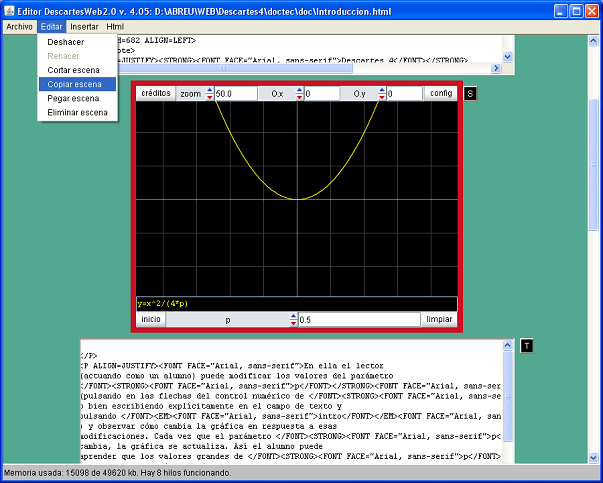Click the config button in the scene

[441, 93]
